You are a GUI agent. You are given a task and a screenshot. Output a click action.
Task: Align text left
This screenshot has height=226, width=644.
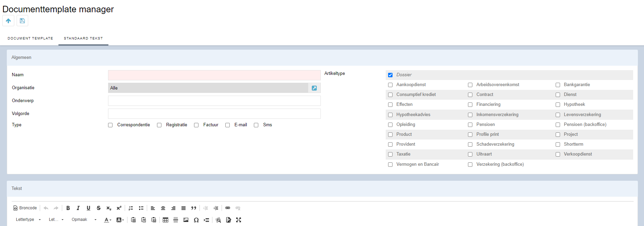coord(153,208)
